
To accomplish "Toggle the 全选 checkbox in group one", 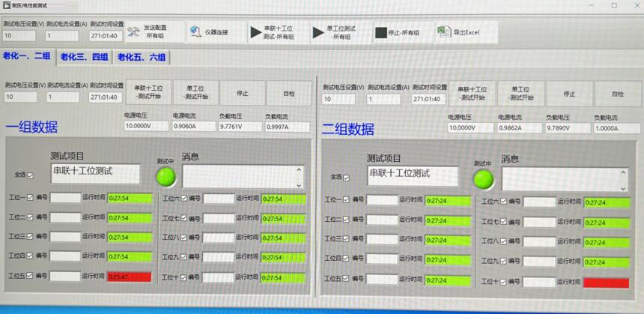I will [x=30, y=175].
